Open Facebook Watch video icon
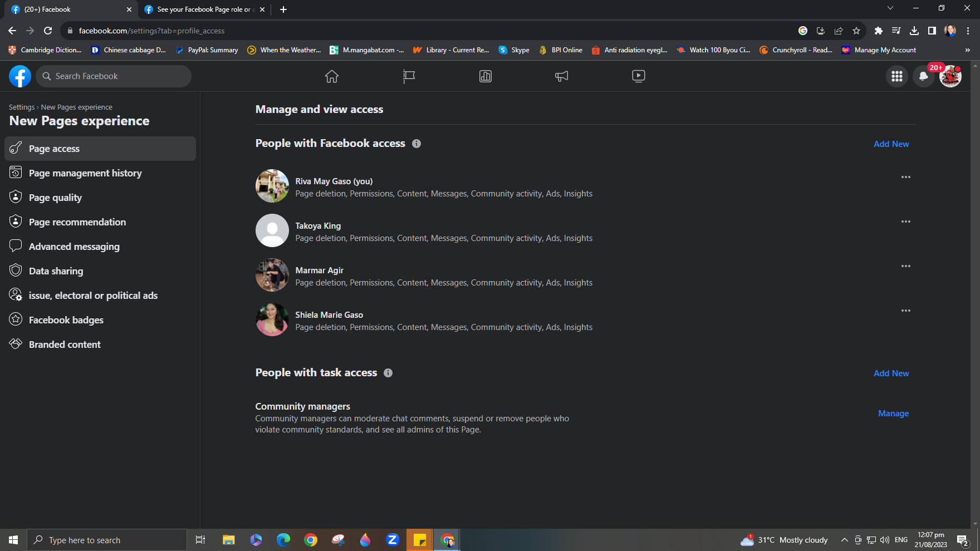Screen dimensions: 980x551 (639, 76)
